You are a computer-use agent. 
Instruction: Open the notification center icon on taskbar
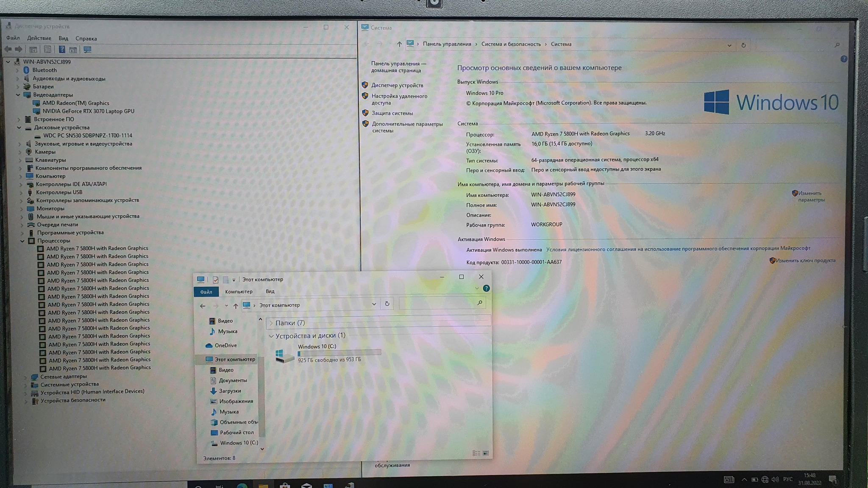(833, 479)
